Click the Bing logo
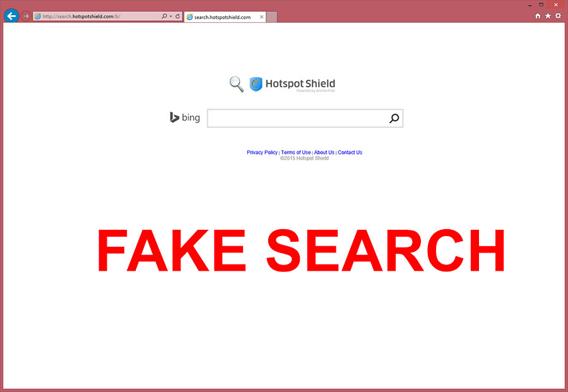This screenshot has height=392, width=568. pyautogui.click(x=185, y=117)
